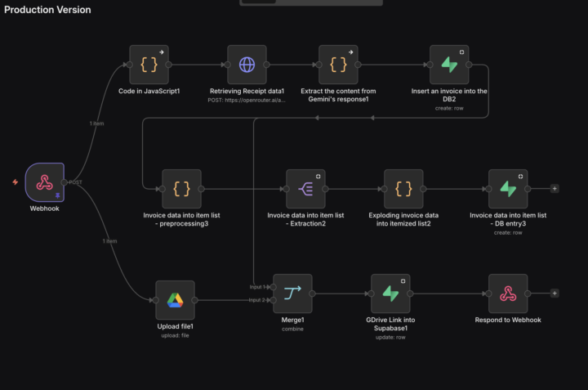Select the Webhook trigger node
The height and width of the screenshot is (390, 588).
point(45,182)
